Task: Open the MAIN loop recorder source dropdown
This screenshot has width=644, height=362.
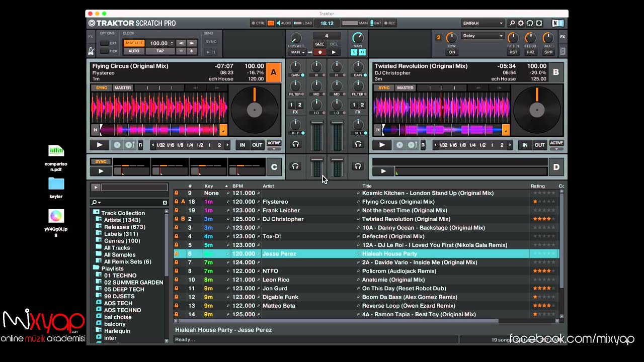Action: pos(297,52)
